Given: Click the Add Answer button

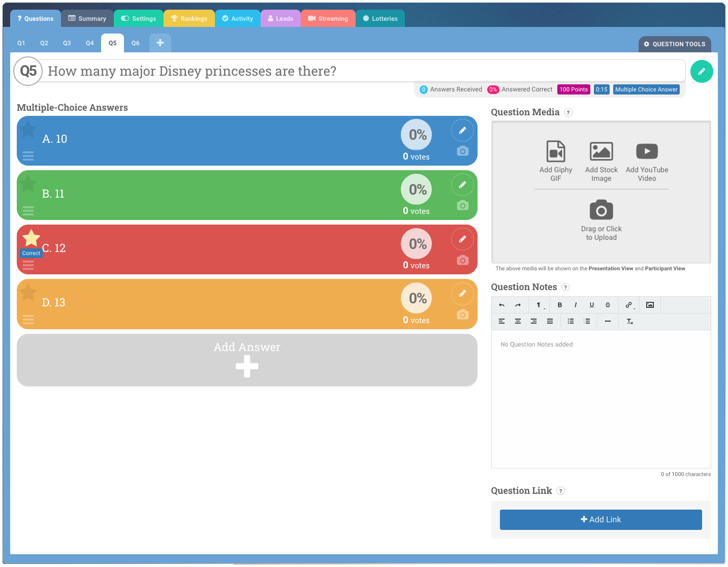Looking at the screenshot, I should pos(247,360).
